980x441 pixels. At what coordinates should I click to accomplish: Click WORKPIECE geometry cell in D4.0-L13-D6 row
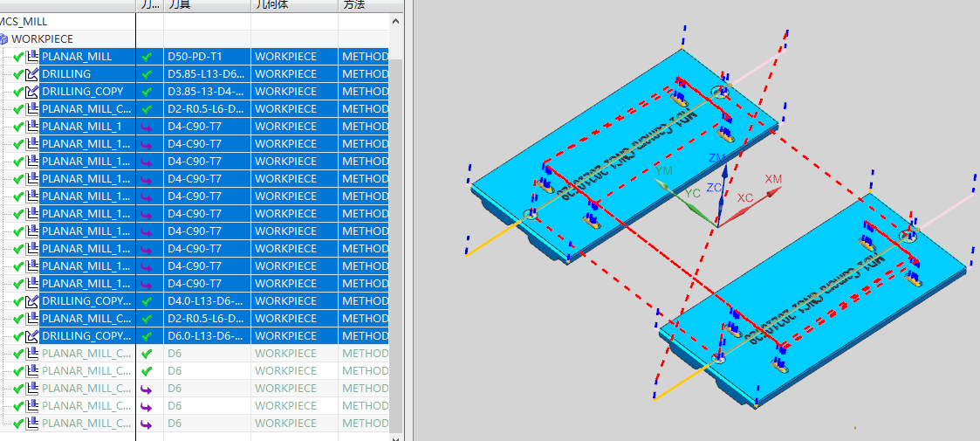pos(295,301)
